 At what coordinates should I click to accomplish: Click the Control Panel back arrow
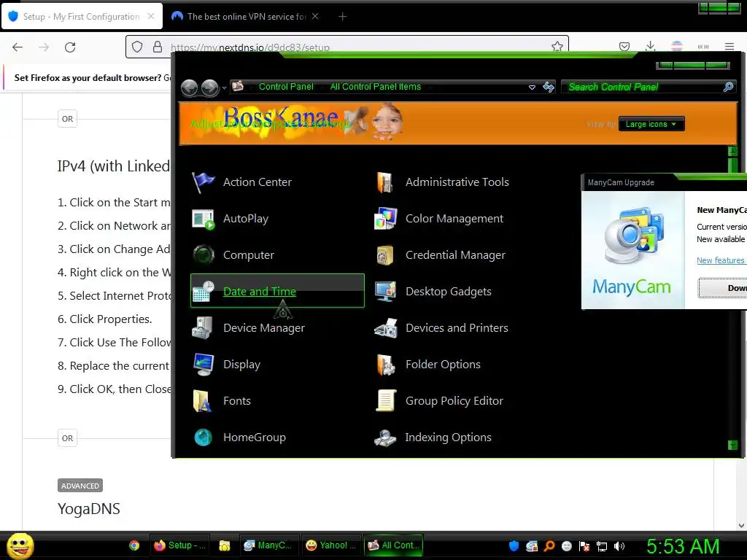(x=190, y=87)
